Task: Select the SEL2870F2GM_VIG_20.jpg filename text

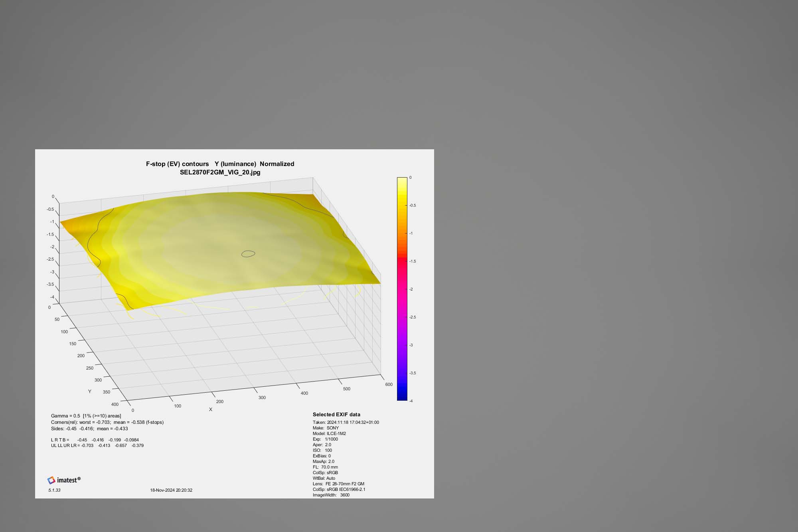Action: 220,172
